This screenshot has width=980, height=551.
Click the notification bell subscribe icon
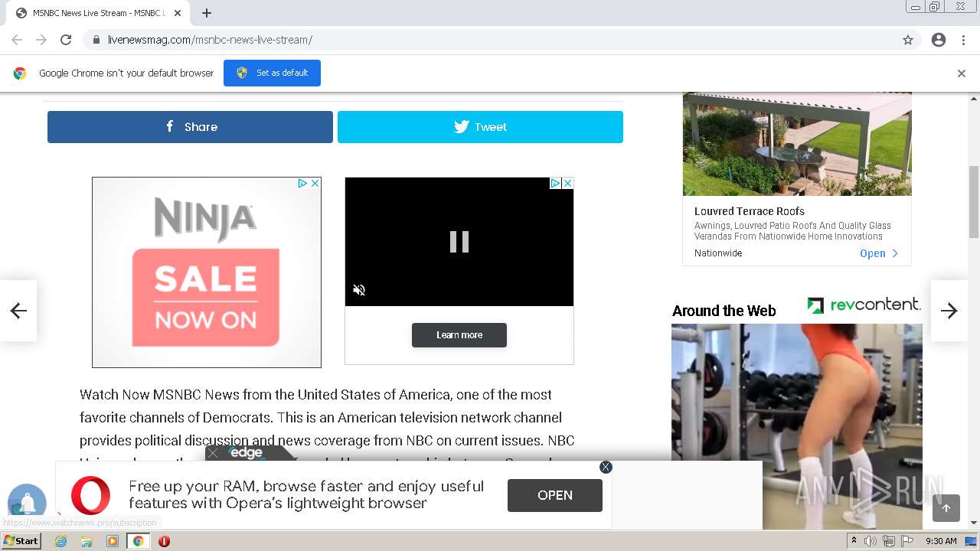tap(27, 503)
